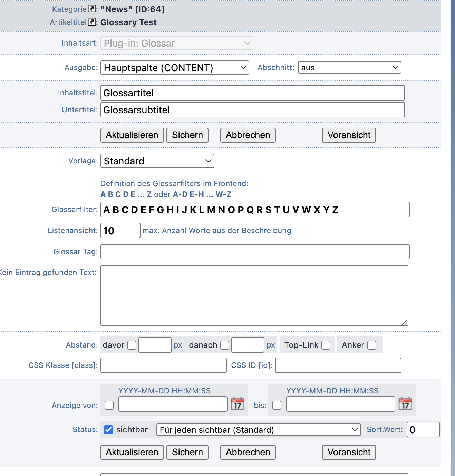Open calendar picker for Anzeige von date
455x476 pixels.
238,404
